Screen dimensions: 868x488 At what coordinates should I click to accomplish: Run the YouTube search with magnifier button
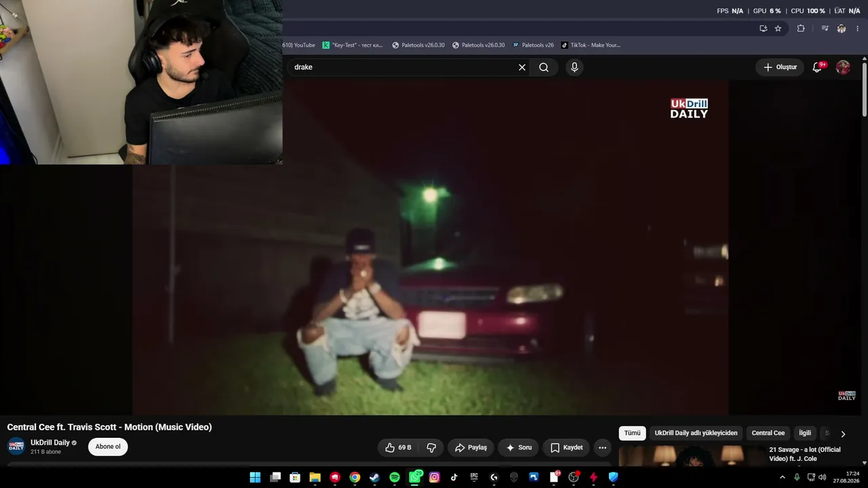(544, 67)
